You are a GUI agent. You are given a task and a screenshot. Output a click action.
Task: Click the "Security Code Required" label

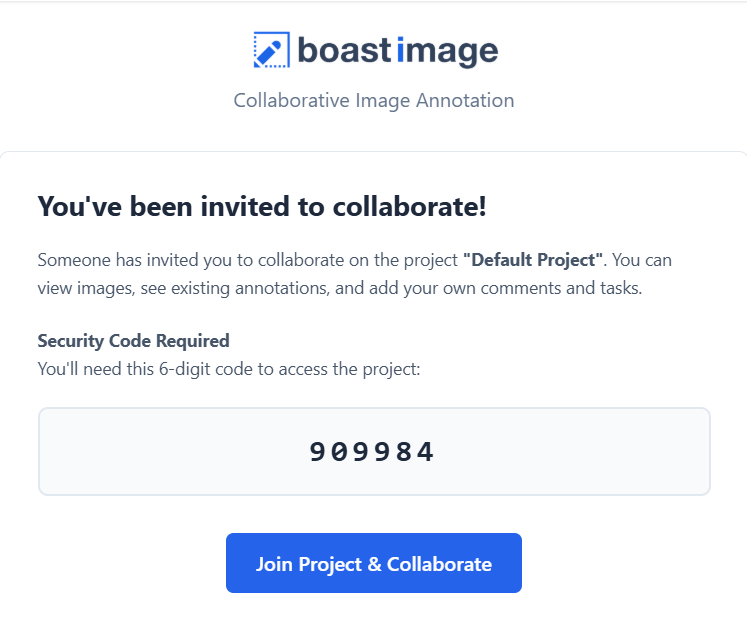(133, 341)
